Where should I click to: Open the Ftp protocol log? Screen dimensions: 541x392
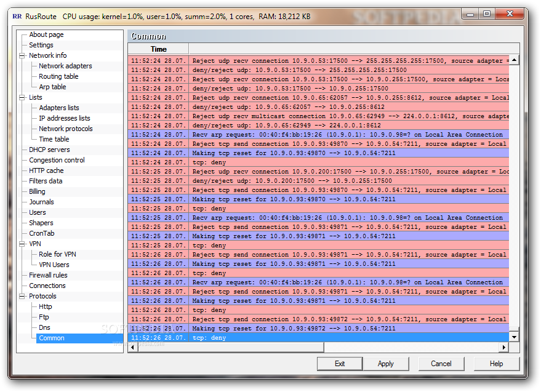(44, 317)
